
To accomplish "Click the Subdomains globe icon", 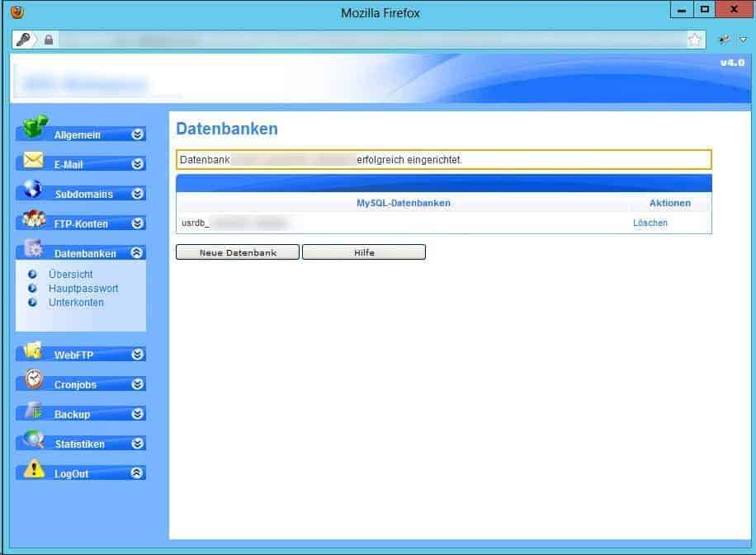I will coord(33,189).
